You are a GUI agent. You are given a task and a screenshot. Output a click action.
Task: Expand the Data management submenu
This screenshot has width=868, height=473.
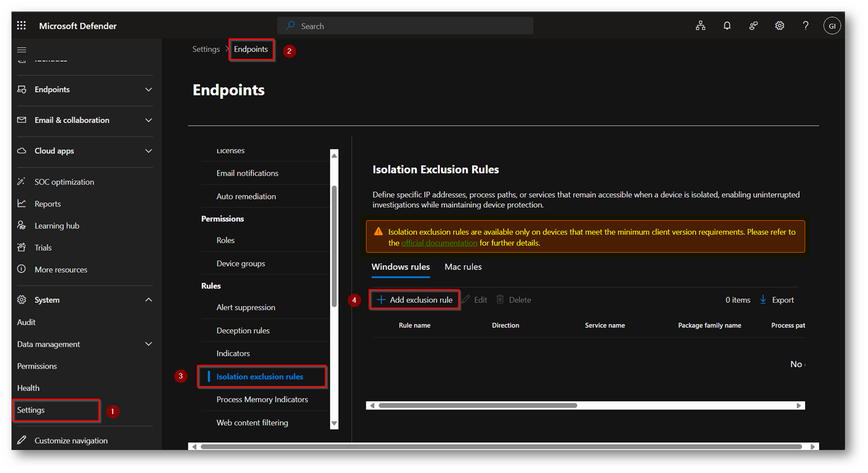[148, 344]
